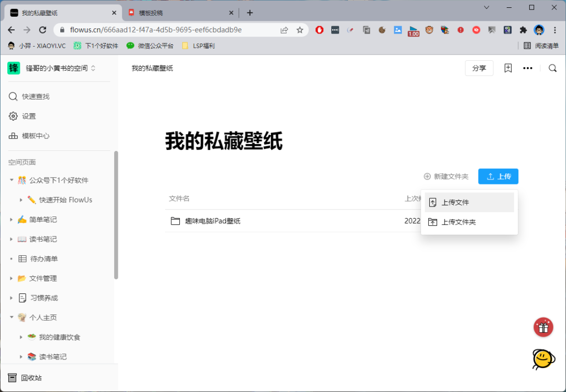
Task: Click the folder icon of 趣味电脑iPad壁纸
Action: (176, 221)
